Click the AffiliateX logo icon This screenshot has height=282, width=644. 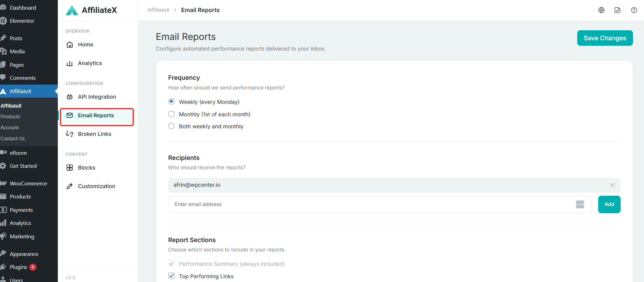point(72,10)
